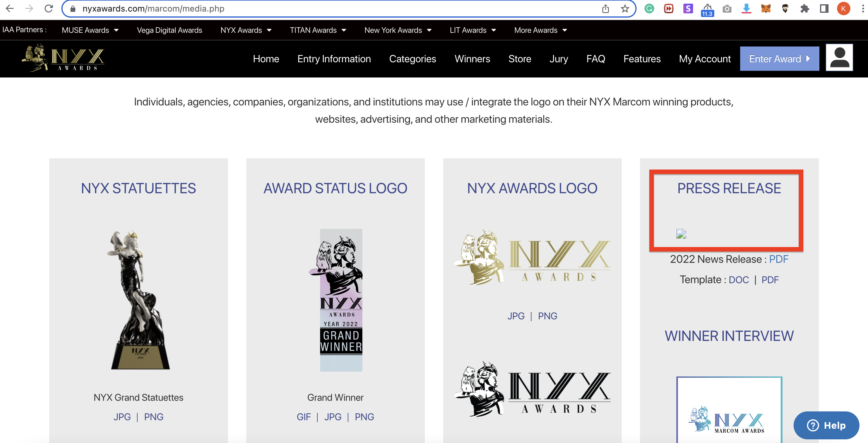The width and height of the screenshot is (868, 443).
Task: Open the 2022 News Release PDF
Action: pyautogui.click(x=778, y=259)
